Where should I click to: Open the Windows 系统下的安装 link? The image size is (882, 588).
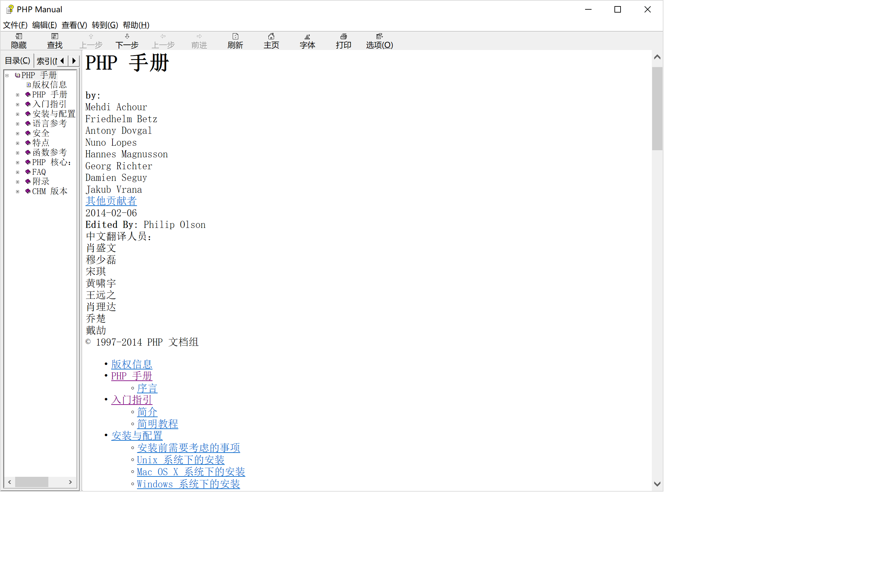click(189, 485)
